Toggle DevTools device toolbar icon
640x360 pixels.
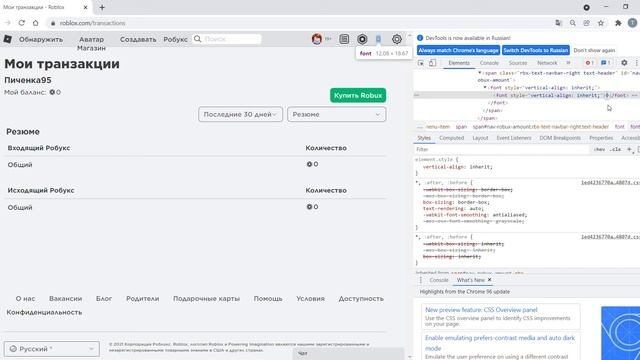(x=432, y=63)
